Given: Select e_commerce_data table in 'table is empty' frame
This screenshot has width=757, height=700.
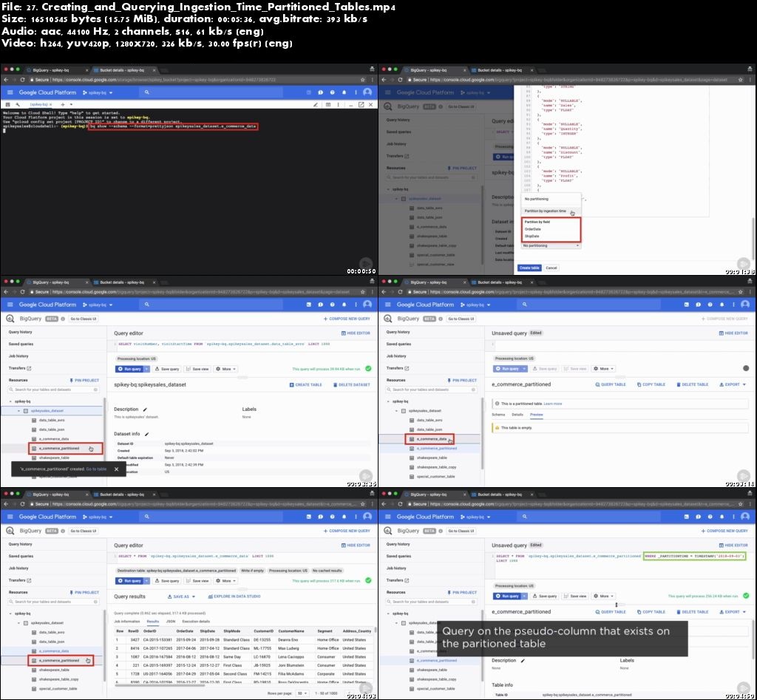Looking at the screenshot, I should (x=431, y=439).
